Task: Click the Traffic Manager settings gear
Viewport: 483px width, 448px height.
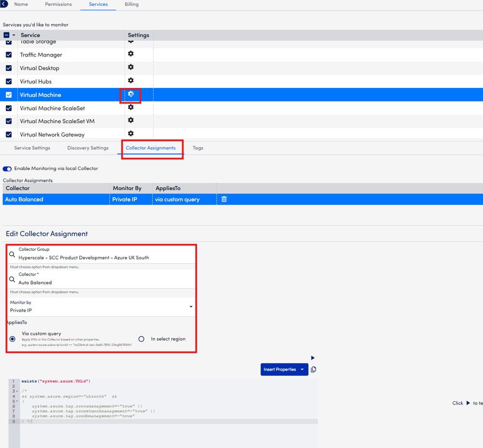Action: (131, 54)
